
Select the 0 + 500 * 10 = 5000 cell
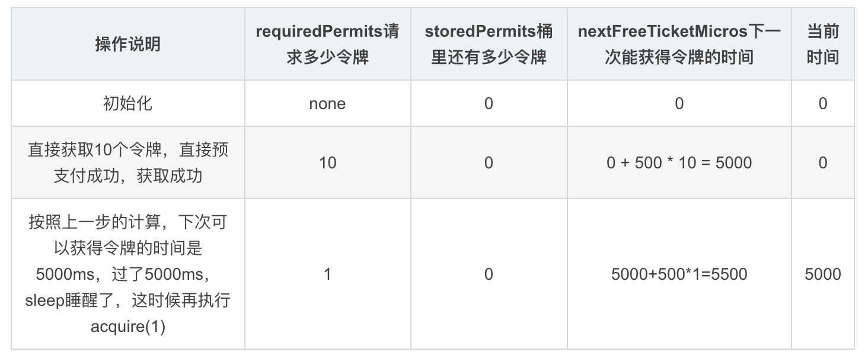coord(679,162)
